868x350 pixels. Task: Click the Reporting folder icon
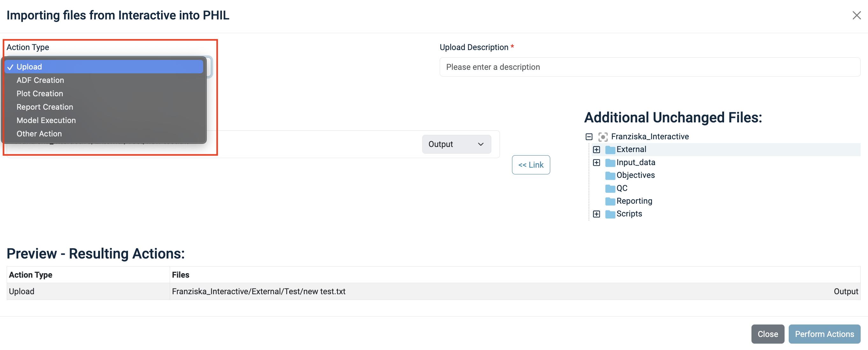click(x=610, y=201)
